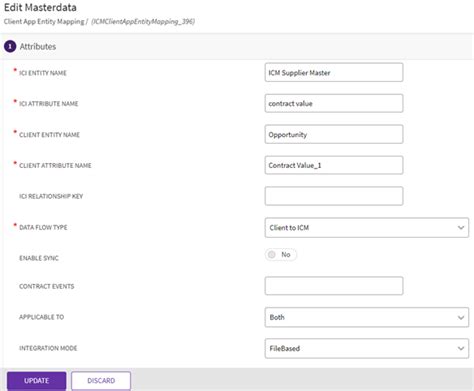
Task: Click the Client App Entity Mapping breadcrumb
Action: tap(44, 22)
